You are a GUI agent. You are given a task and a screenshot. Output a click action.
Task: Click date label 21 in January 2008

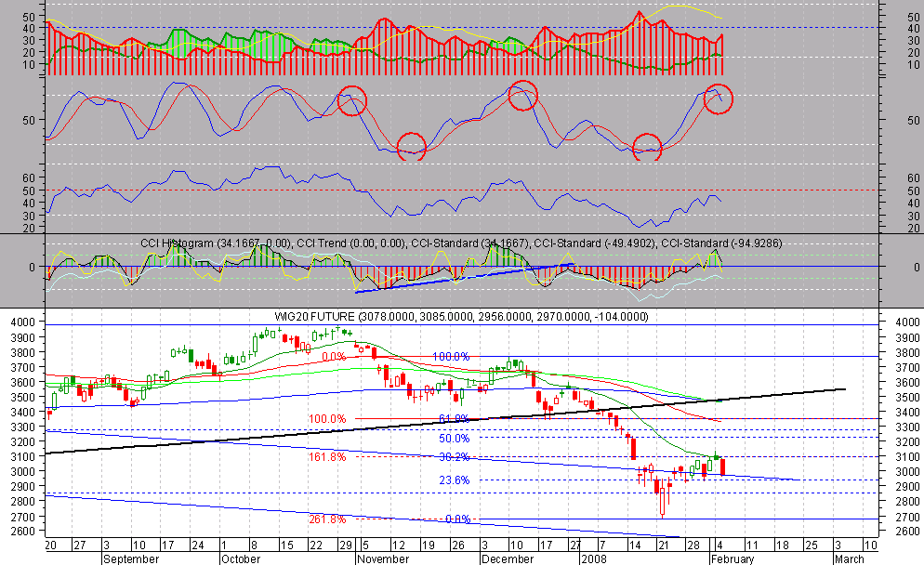664,545
